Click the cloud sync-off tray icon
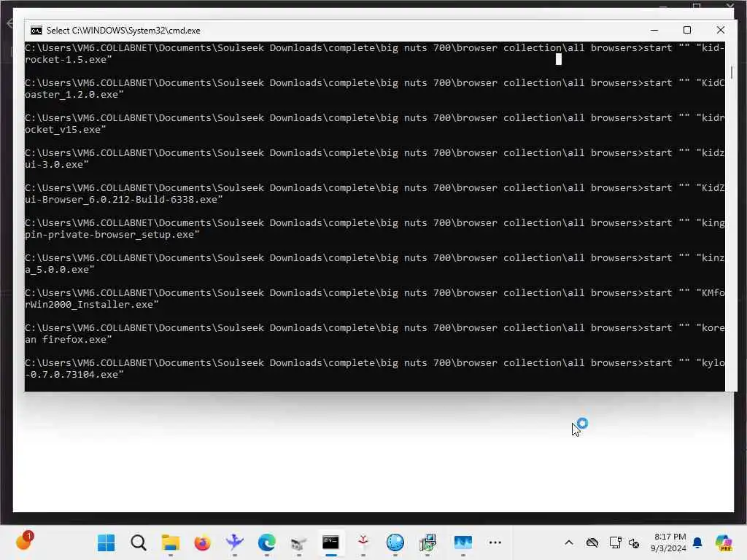Screen dimensions: 747x560 [592, 542]
